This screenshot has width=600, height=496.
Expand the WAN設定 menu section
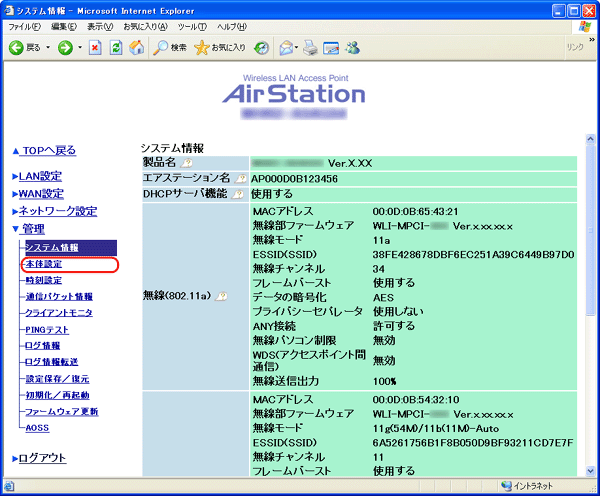tap(38, 194)
